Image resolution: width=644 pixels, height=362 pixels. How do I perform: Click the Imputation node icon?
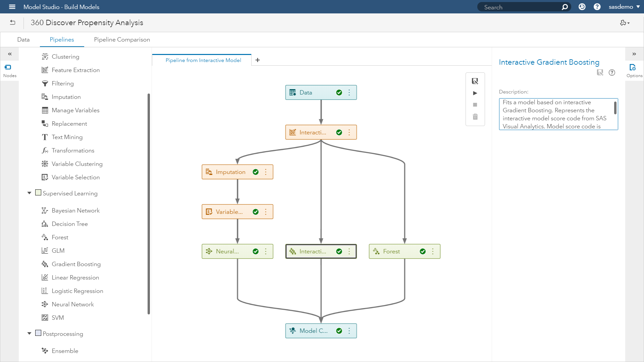click(209, 172)
